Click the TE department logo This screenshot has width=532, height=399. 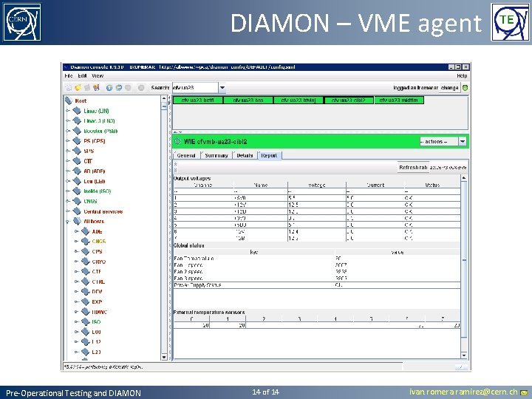coord(510,22)
